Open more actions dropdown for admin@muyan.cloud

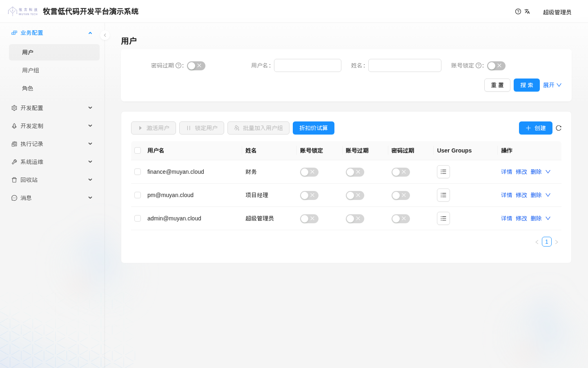[x=548, y=218]
